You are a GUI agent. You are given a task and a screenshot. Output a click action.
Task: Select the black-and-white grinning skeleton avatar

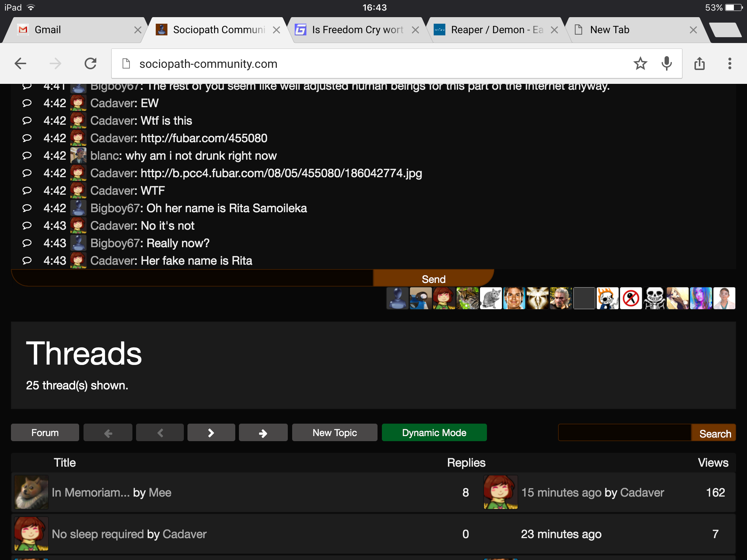click(654, 298)
